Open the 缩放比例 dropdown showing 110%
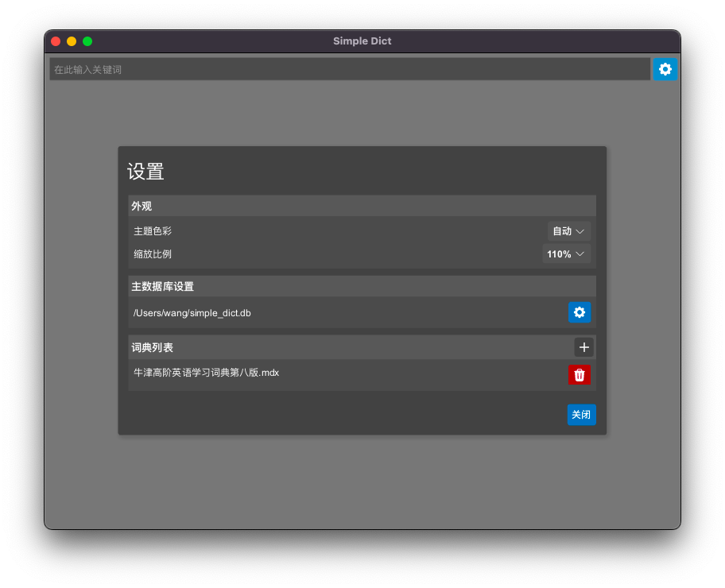The width and height of the screenshot is (725, 588). coord(566,253)
